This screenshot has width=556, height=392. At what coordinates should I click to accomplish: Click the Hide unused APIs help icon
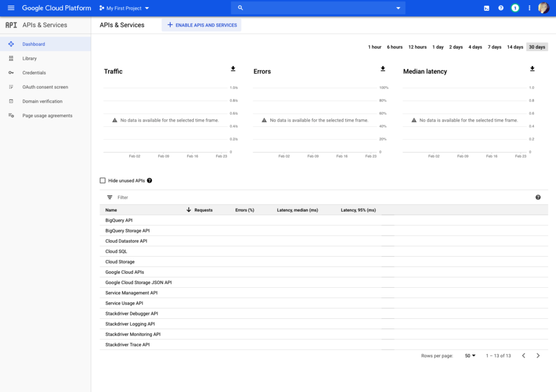pos(150,180)
